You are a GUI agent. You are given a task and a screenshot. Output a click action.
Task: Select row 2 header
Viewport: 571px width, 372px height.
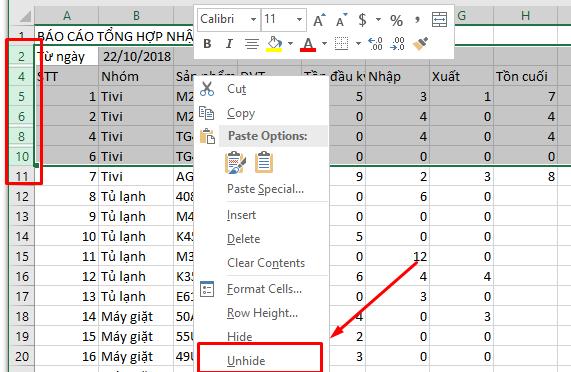[x=21, y=56]
